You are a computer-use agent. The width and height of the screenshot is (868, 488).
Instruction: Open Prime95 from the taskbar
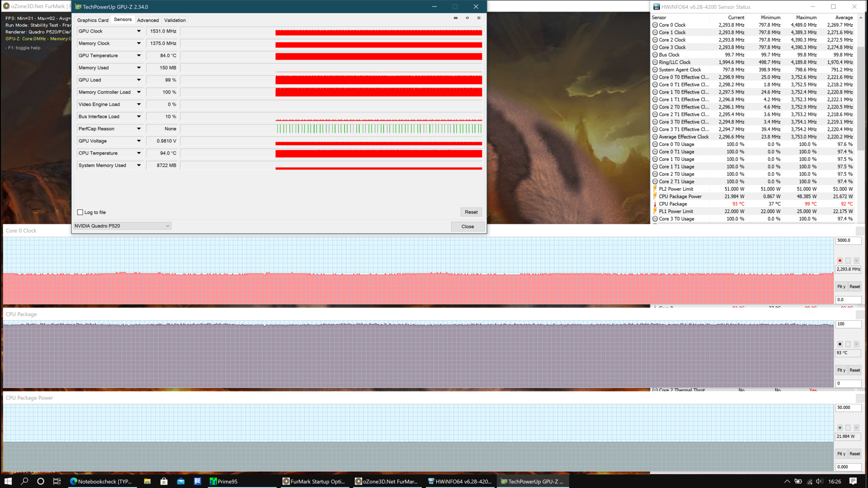click(x=224, y=481)
